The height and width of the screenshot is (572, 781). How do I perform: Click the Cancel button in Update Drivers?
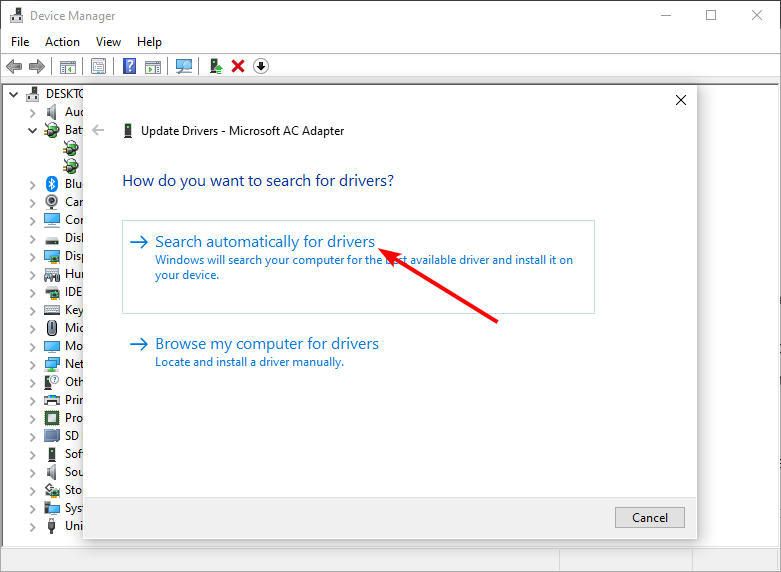pos(650,518)
